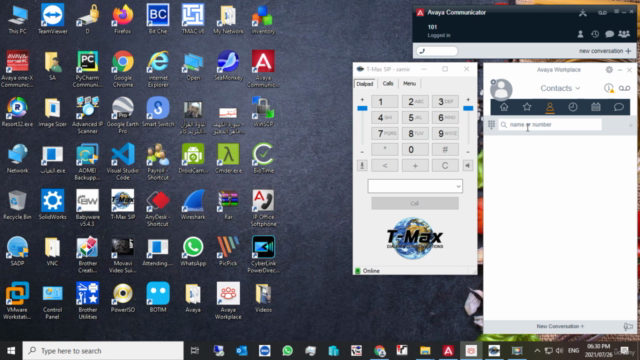Screen dimensions: 640x360
Task: Click the user avatar in Avaya Workplace
Action: (x=501, y=89)
